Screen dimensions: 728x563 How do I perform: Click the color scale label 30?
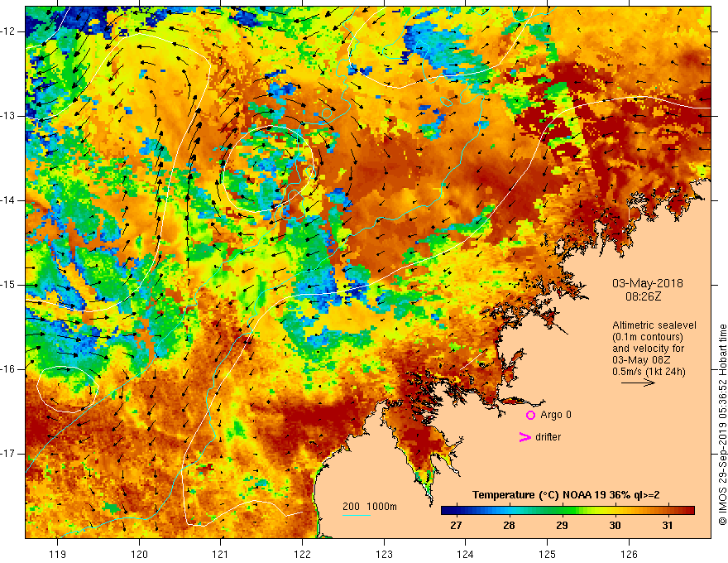615,526
